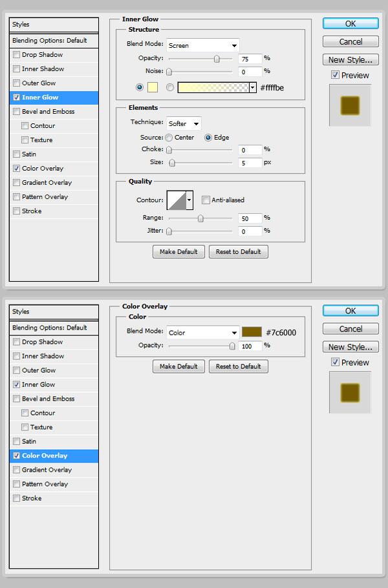The width and height of the screenshot is (388, 588).
Task: Click Noise slider handle
Action: 169,72
